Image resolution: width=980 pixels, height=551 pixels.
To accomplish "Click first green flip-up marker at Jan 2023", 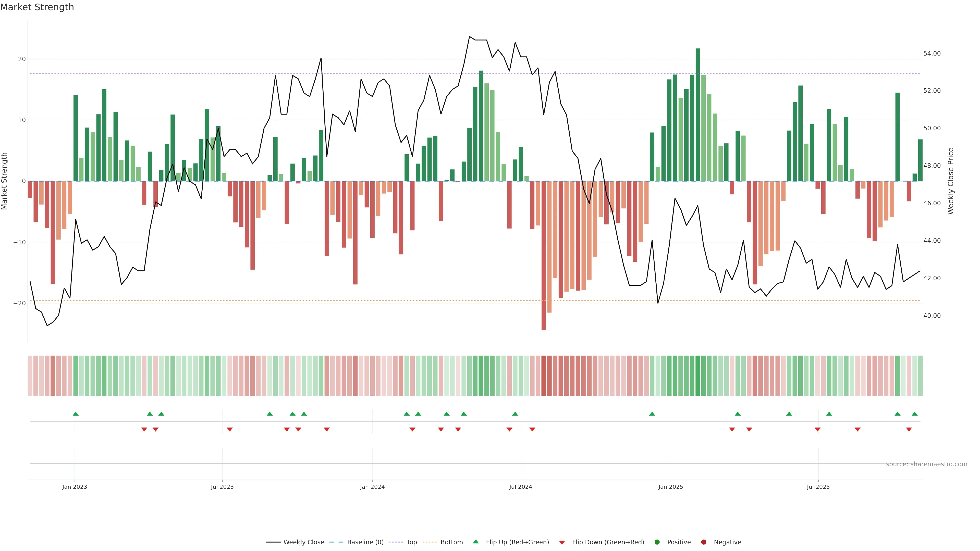I will click(x=76, y=414).
